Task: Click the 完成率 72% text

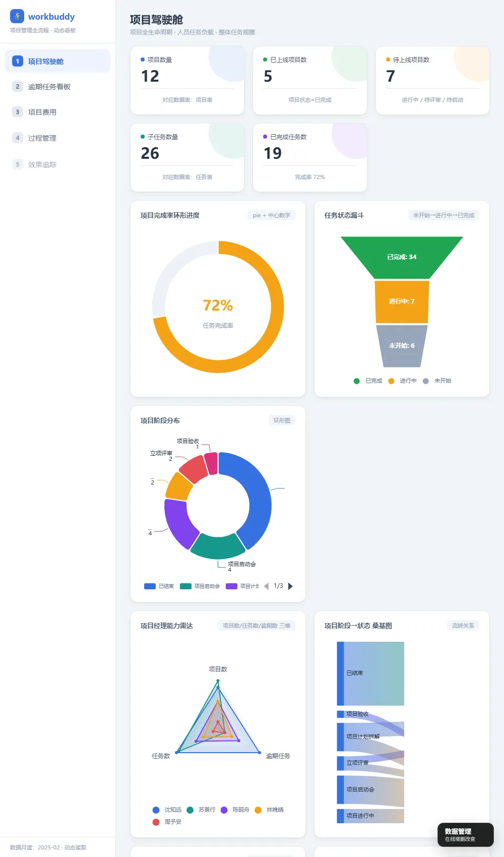Action: tap(310, 177)
